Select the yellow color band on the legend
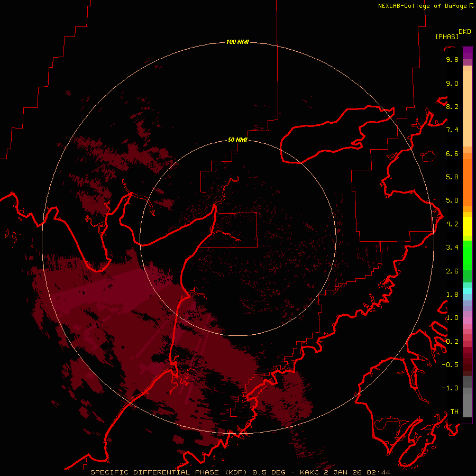476x476 pixels. 467,226
